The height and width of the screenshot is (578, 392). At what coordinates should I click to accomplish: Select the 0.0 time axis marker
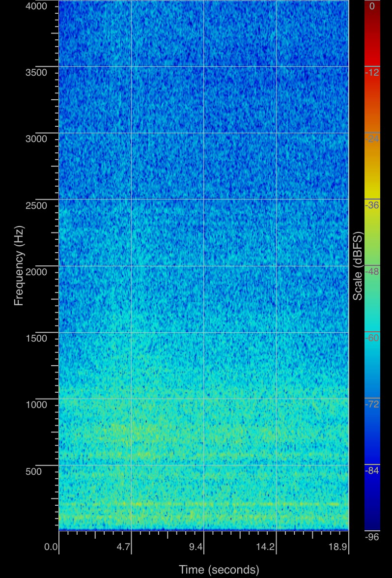(51, 547)
